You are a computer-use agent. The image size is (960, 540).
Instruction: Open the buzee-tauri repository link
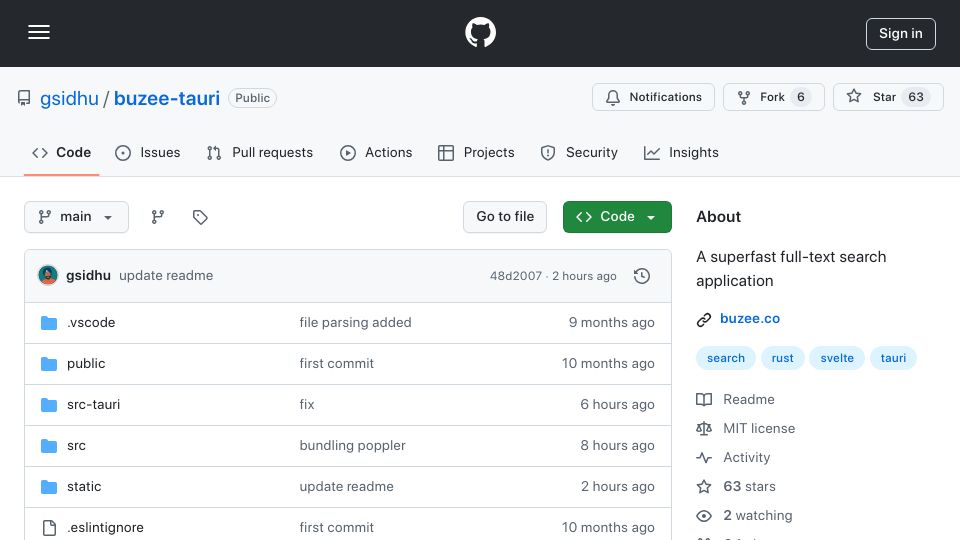pos(167,98)
